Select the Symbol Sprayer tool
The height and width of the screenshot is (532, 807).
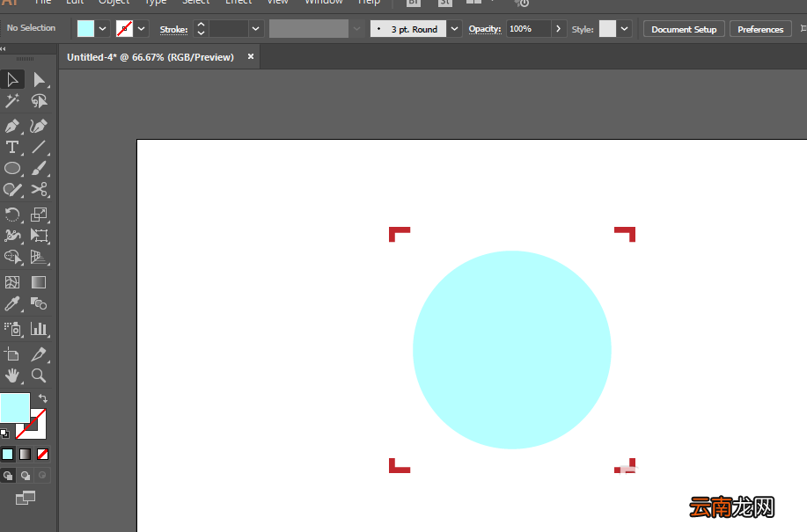(12, 329)
